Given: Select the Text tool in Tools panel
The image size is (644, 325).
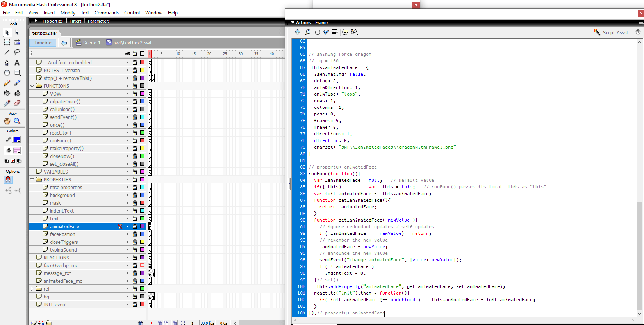Looking at the screenshot, I should tap(17, 62).
